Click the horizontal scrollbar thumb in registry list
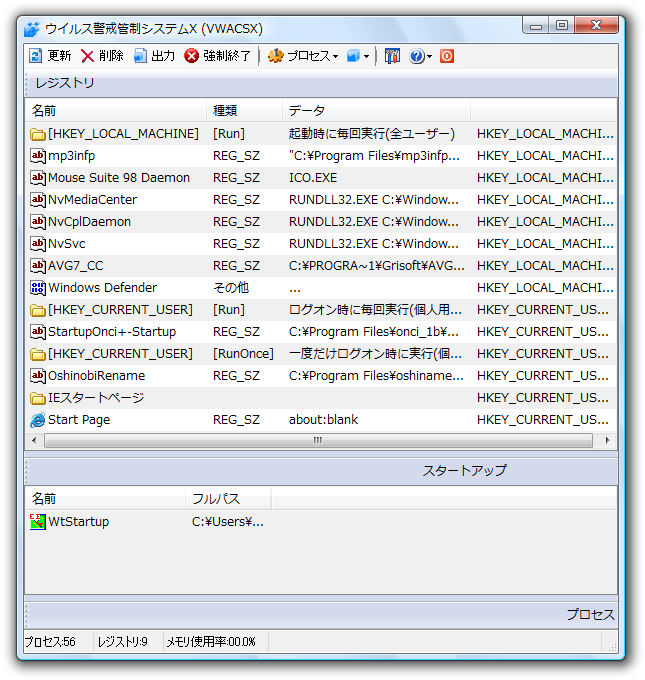Viewport: 645px width, 680px height. pos(318,441)
